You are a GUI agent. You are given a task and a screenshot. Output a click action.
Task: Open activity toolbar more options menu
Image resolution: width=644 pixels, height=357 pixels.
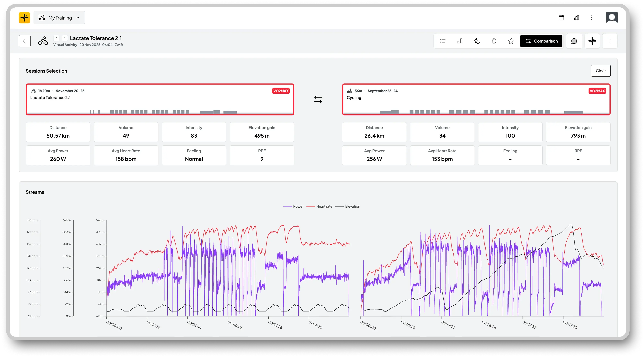610,41
